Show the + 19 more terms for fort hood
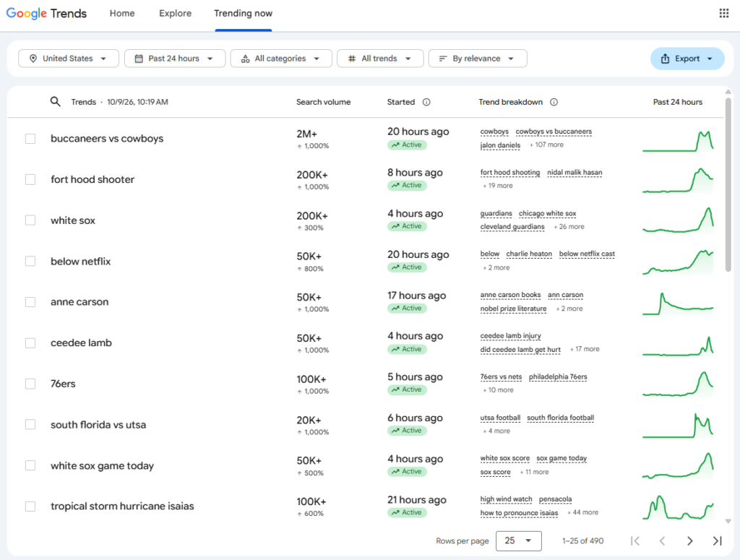The width and height of the screenshot is (740, 560). click(498, 186)
